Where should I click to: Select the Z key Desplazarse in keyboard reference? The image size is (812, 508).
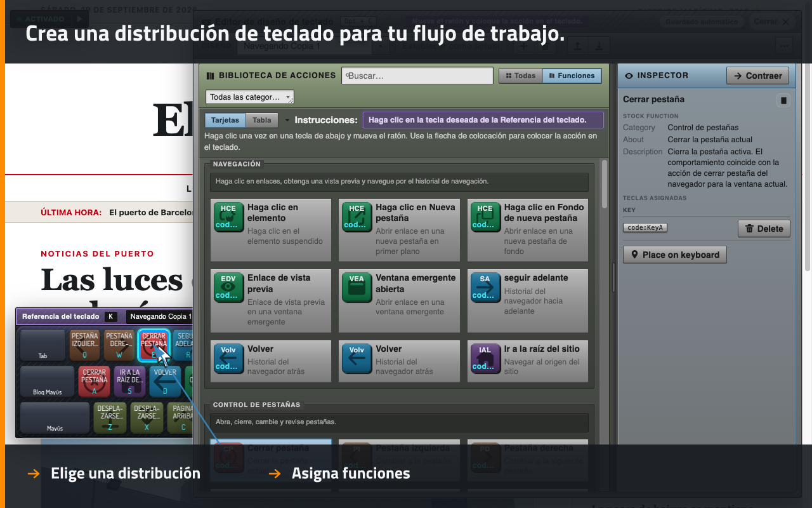[110, 418]
